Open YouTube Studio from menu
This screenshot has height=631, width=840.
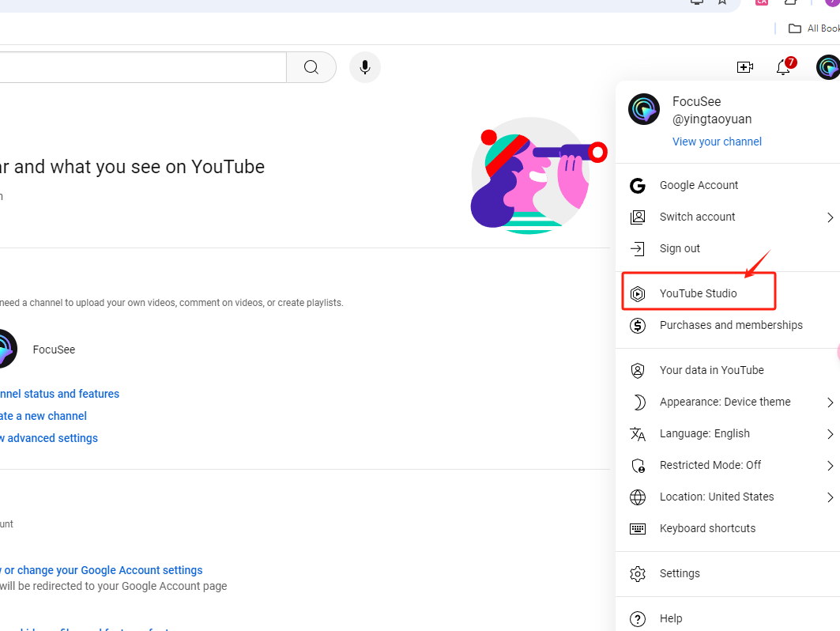point(698,293)
